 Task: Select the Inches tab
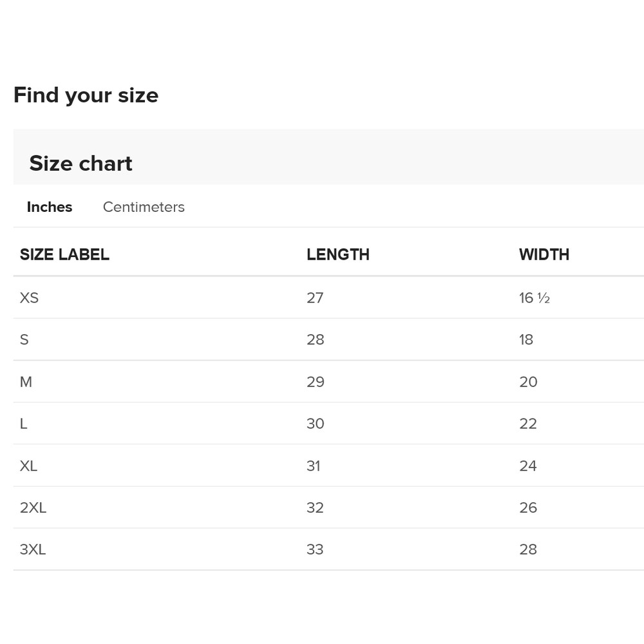49,207
